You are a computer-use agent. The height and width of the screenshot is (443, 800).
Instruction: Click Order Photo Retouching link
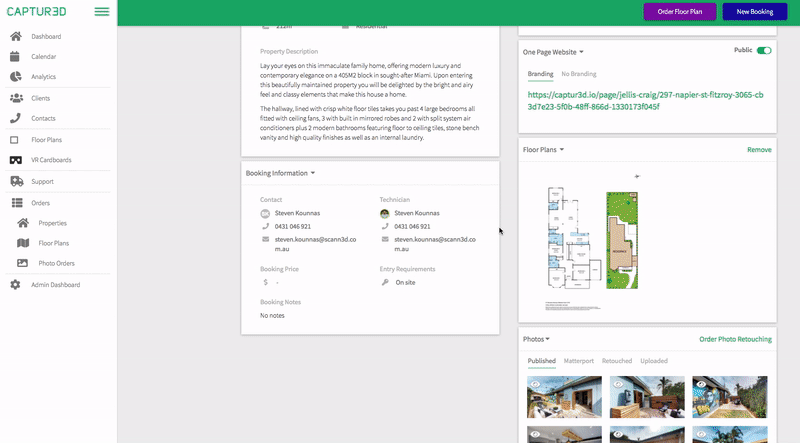click(x=735, y=339)
